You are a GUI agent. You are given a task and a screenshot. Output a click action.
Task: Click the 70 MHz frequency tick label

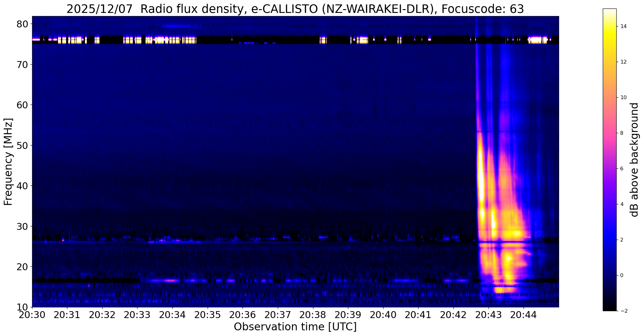pyautogui.click(x=22, y=65)
